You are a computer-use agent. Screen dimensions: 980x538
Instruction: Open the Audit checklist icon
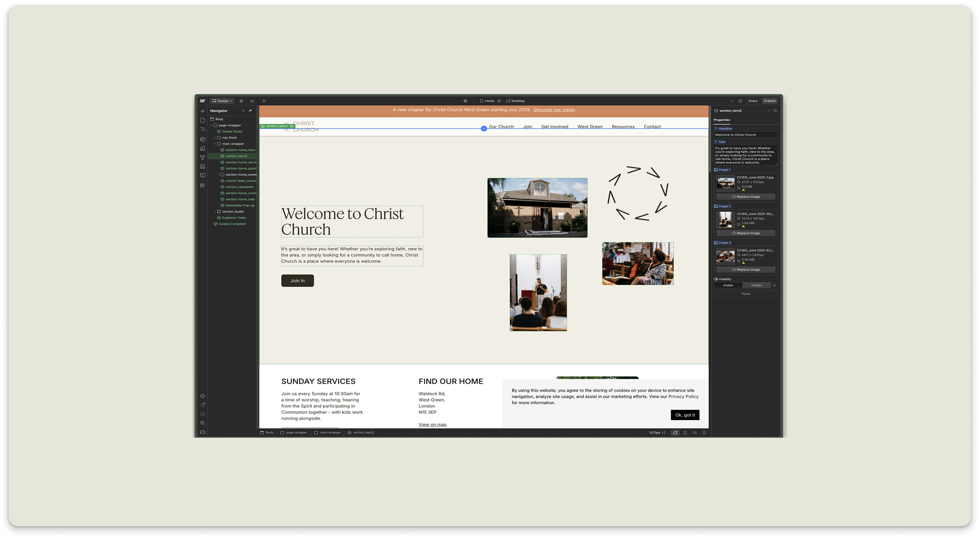click(202, 414)
